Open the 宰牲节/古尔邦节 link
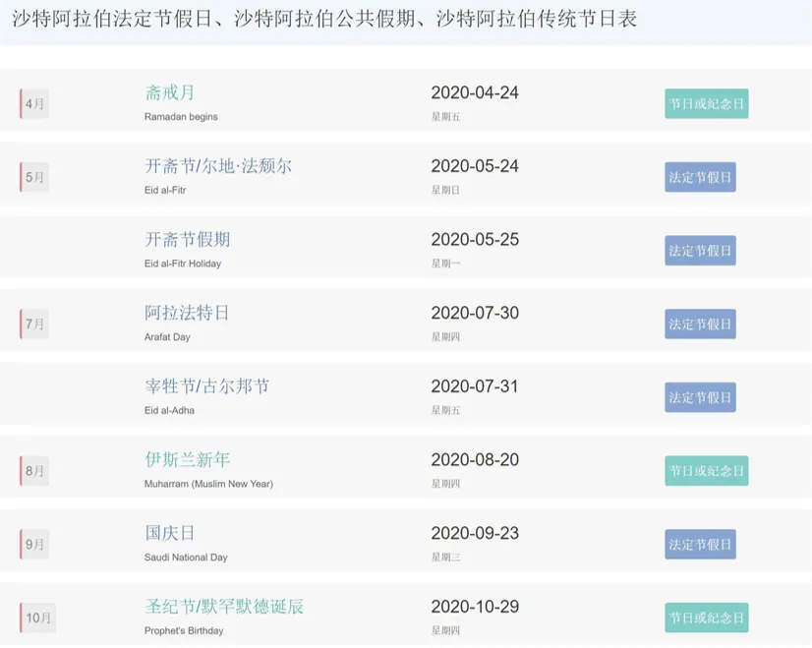Screen dimensions: 812x648 pos(207,386)
